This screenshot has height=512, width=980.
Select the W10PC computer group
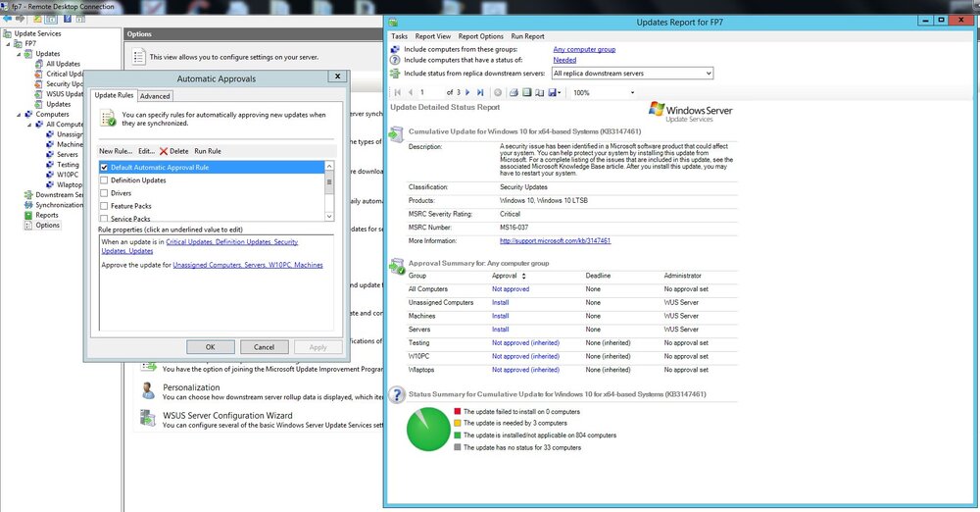(x=68, y=175)
